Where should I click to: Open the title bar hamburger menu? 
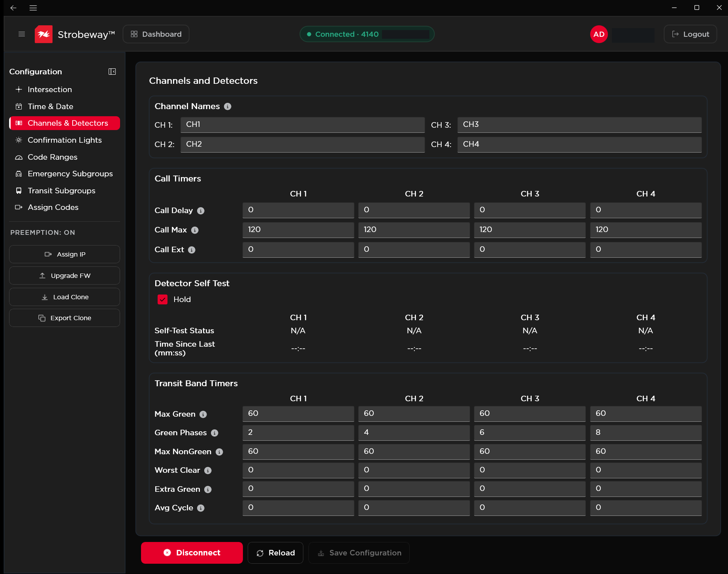[x=33, y=8]
